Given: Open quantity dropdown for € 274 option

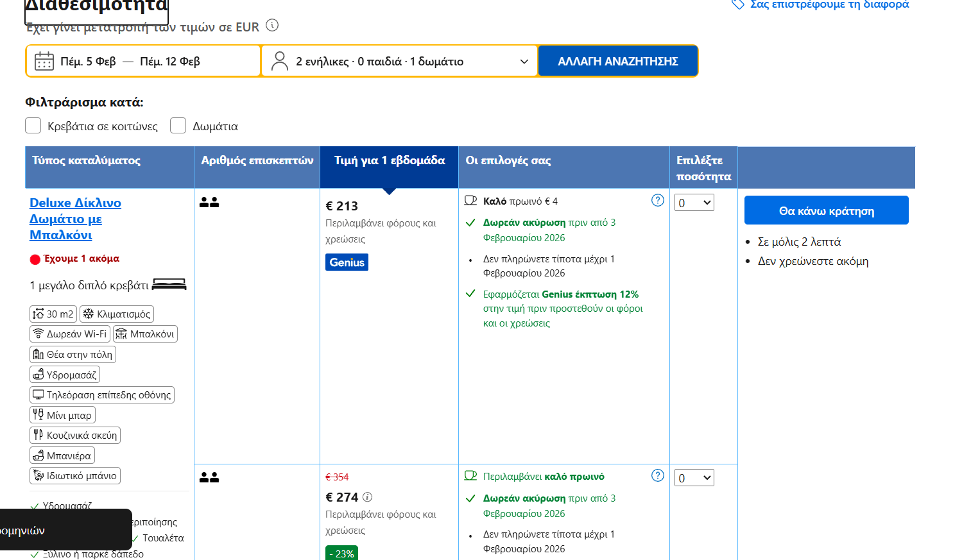Looking at the screenshot, I should point(694,478).
